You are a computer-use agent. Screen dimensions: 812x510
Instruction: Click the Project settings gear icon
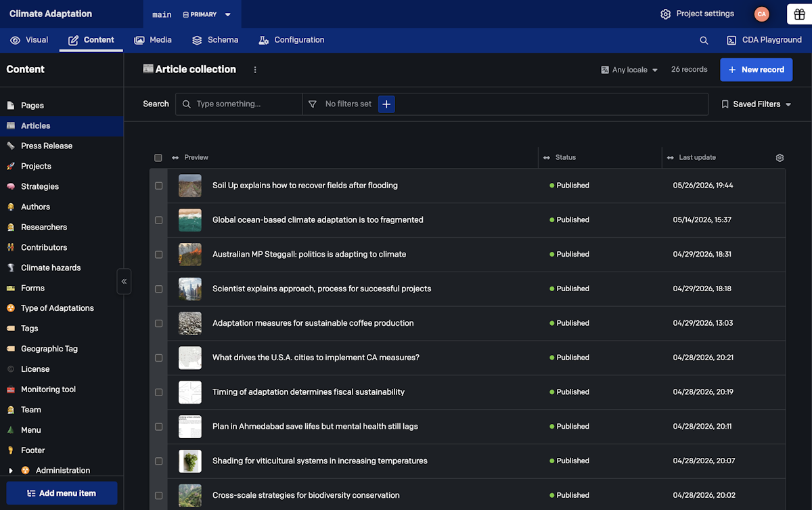[x=665, y=14]
